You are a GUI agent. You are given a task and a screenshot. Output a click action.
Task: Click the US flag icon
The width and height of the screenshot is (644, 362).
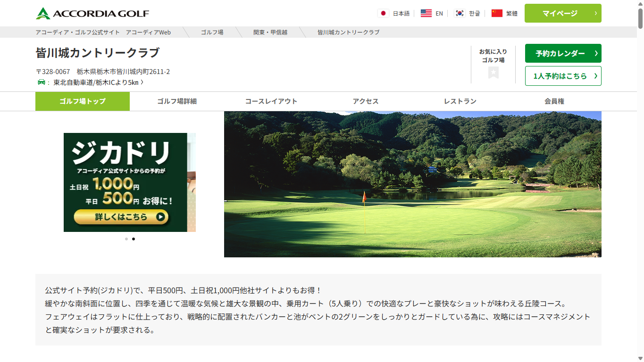(x=426, y=13)
